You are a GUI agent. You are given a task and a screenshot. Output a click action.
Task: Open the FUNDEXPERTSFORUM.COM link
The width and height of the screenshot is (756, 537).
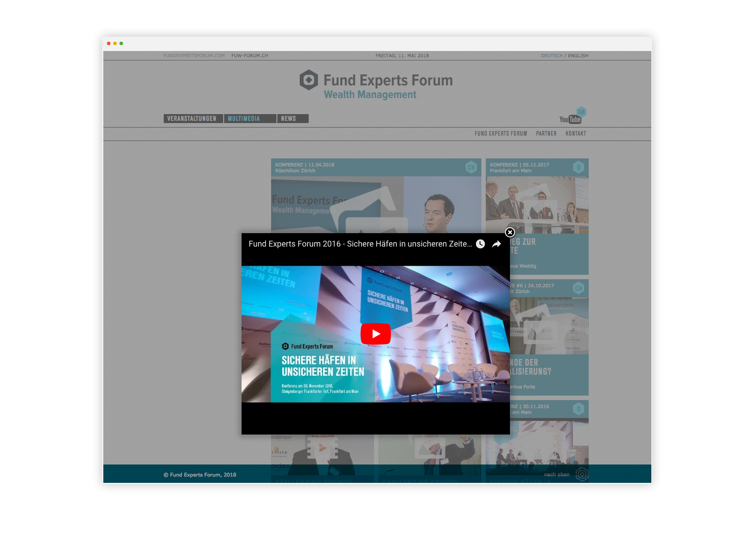click(x=194, y=55)
